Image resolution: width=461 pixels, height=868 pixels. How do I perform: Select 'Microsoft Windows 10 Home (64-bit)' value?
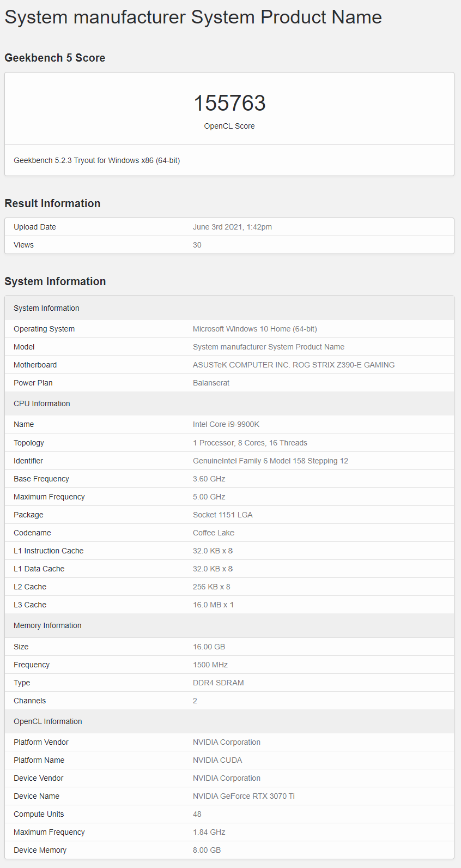(254, 329)
